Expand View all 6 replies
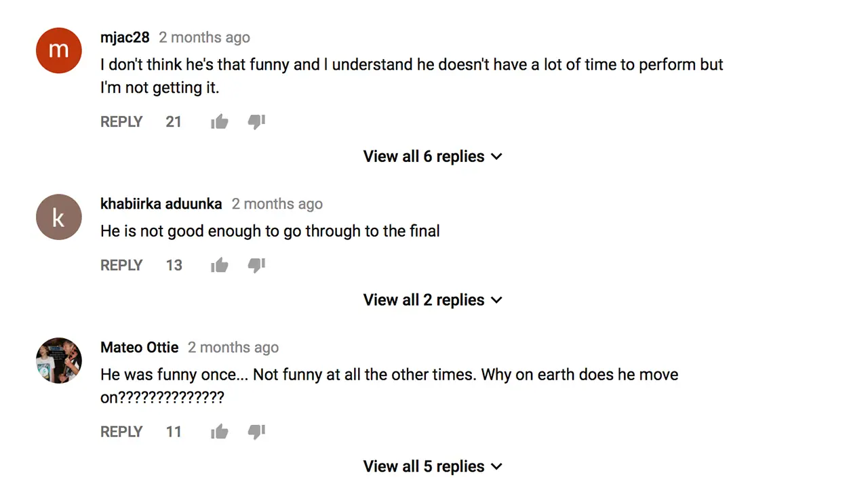This screenshot has height=488, width=868. click(x=433, y=157)
